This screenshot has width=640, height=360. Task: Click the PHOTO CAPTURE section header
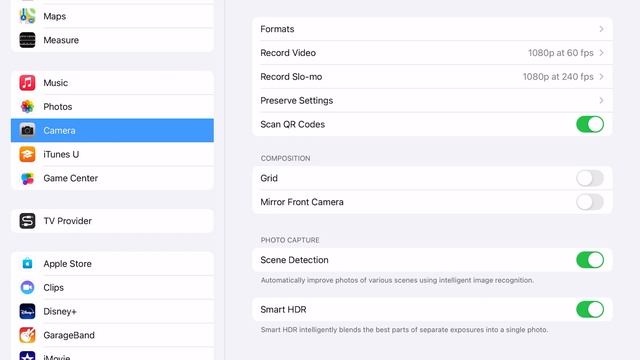pos(290,240)
